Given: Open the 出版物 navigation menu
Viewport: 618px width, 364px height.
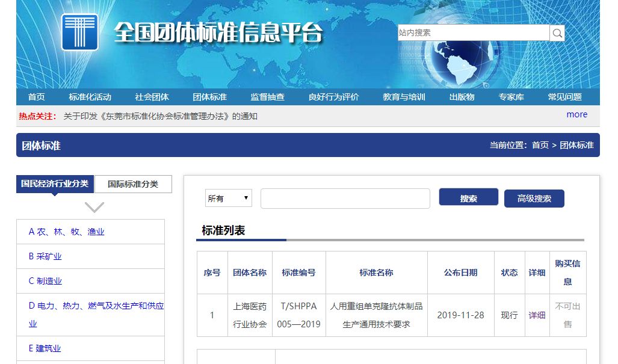Looking at the screenshot, I should [x=460, y=96].
